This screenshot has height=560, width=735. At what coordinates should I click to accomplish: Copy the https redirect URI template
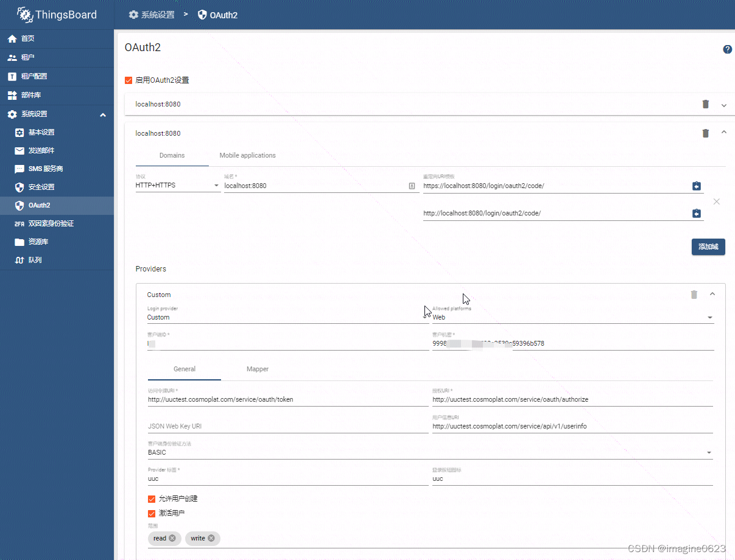[697, 186]
